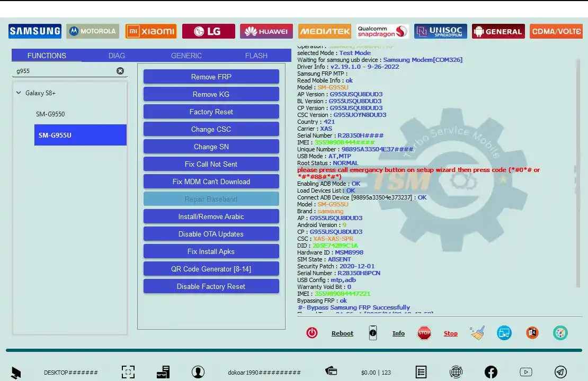Click the Change CSC button
Image resolution: width=588 pixels, height=381 pixels.
point(211,129)
